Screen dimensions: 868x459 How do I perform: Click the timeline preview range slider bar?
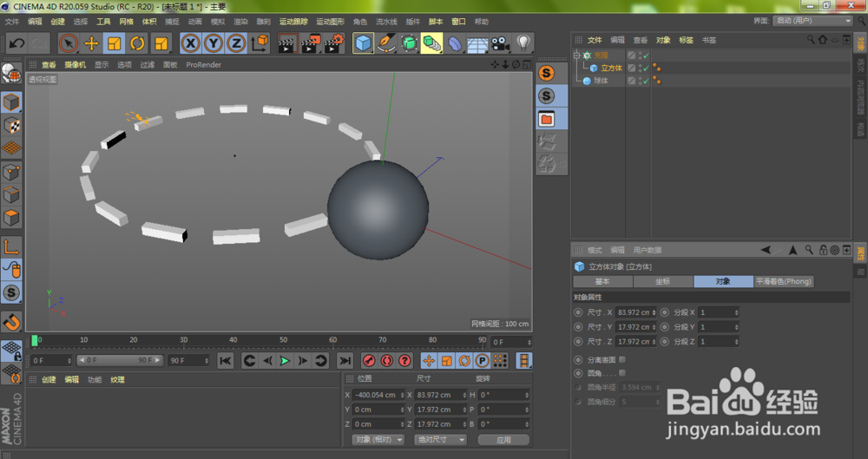(119, 360)
